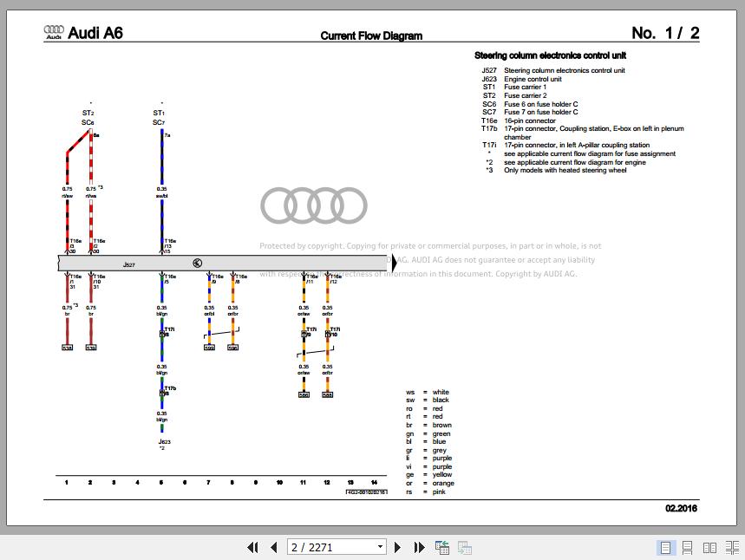Click the color code 'bl = blue'

coord(426,441)
